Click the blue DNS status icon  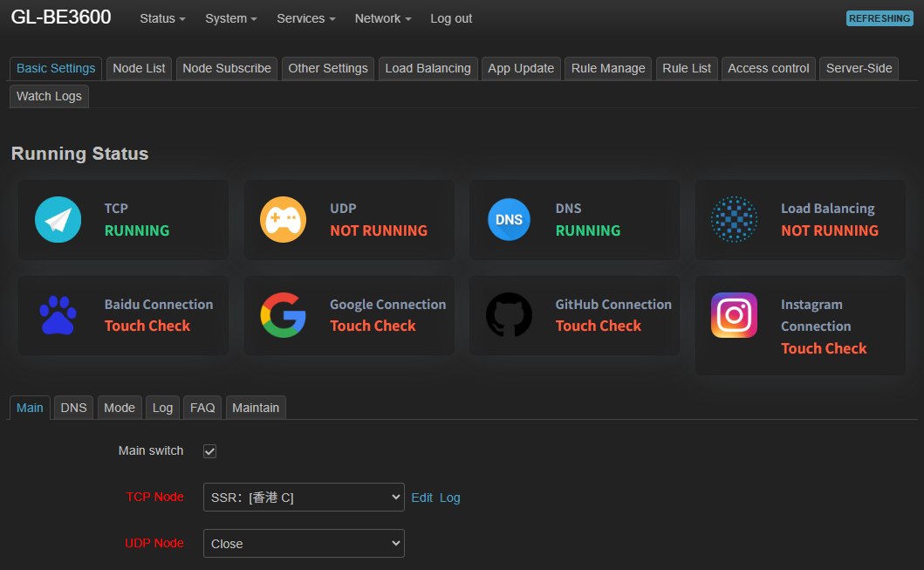tap(509, 219)
